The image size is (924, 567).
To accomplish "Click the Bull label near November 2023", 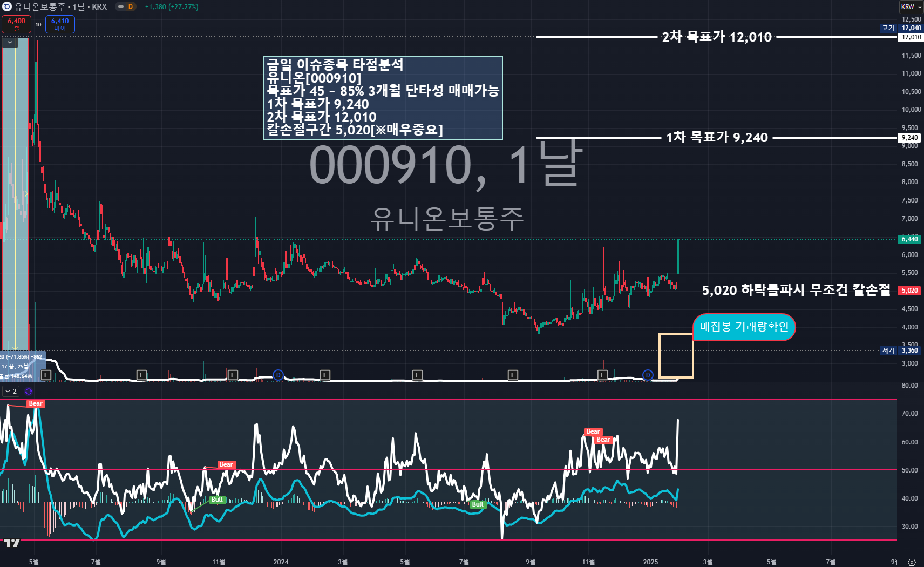I will pyautogui.click(x=217, y=500).
